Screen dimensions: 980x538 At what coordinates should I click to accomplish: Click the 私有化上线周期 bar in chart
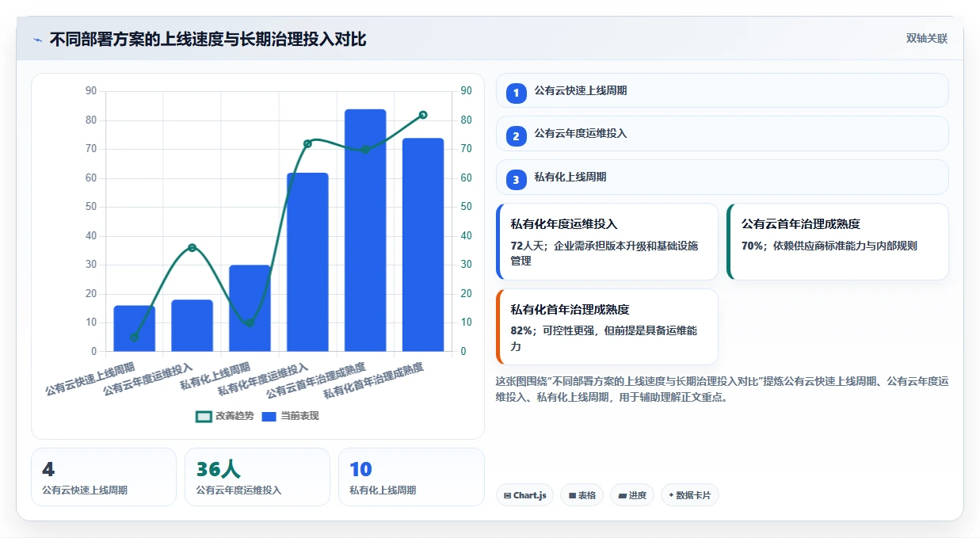tap(250, 308)
